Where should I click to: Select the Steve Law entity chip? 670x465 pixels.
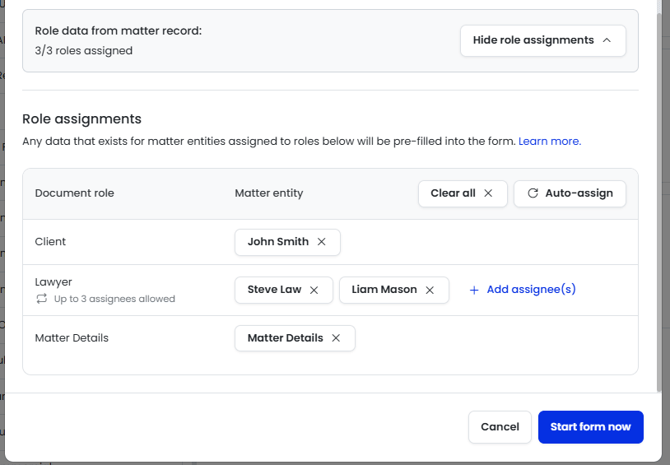(274, 290)
